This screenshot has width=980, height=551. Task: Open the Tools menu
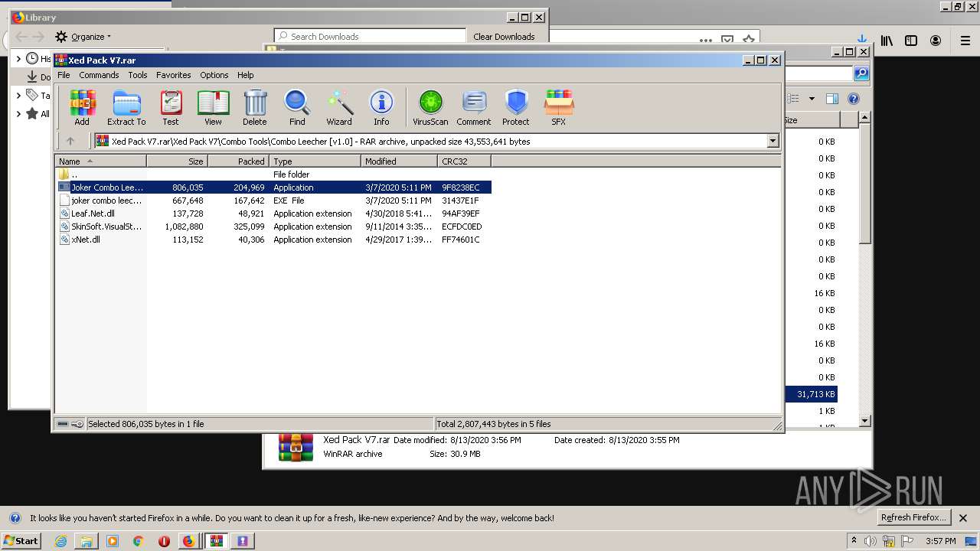pos(138,75)
